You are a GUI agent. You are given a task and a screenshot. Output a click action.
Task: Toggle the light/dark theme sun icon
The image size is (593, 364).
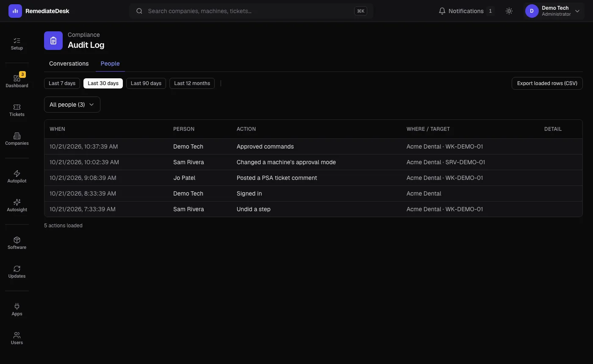point(509,11)
